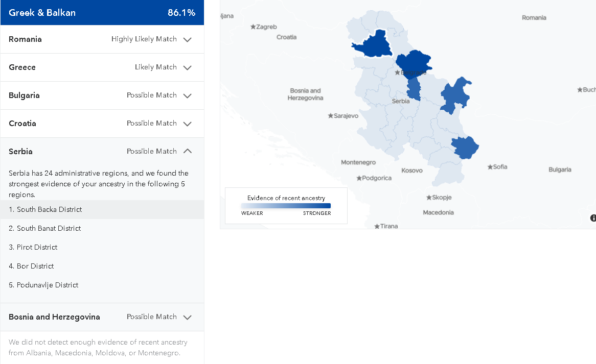Expand the Croatia match chevron
Viewport: 596px width, 364px height.
[x=188, y=124]
